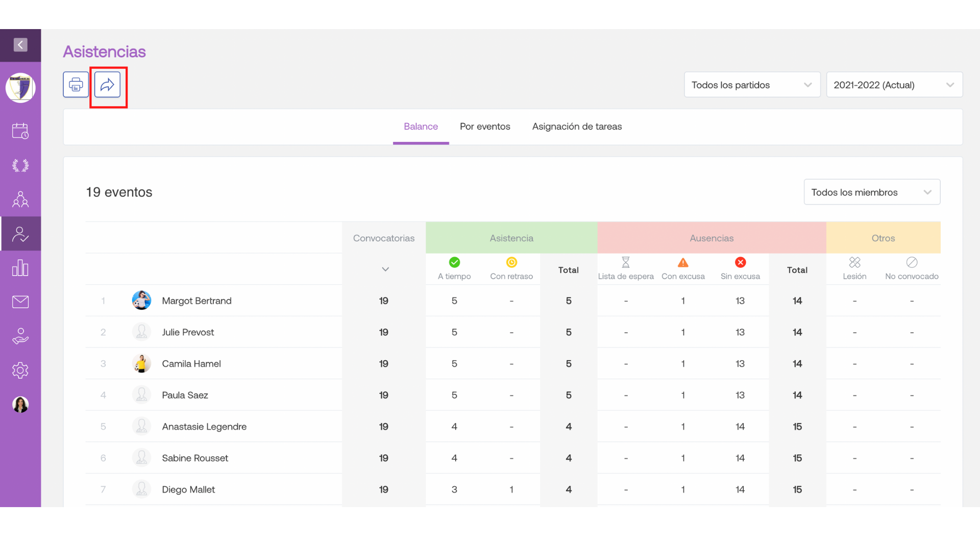Open Anastasie Legendre's name link

(x=204, y=427)
